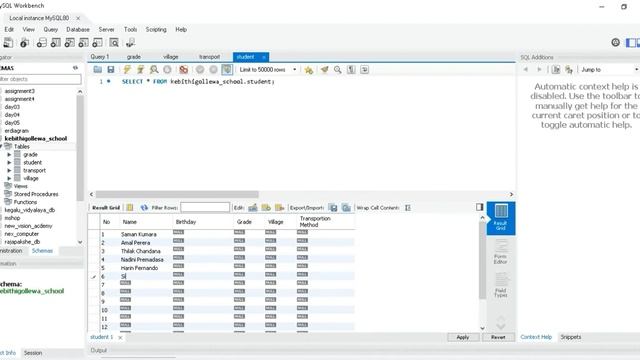Commit the current transaction
The width and height of the screenshot is (640, 360).
point(200,69)
